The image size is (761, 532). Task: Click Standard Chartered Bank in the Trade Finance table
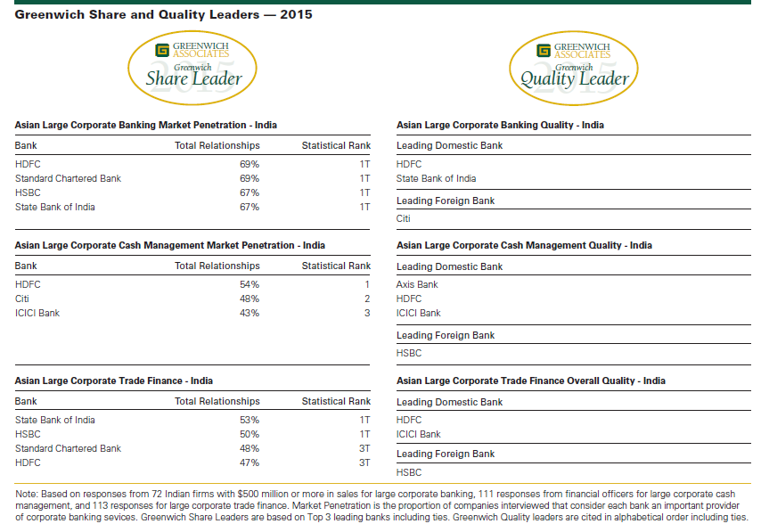(x=68, y=448)
